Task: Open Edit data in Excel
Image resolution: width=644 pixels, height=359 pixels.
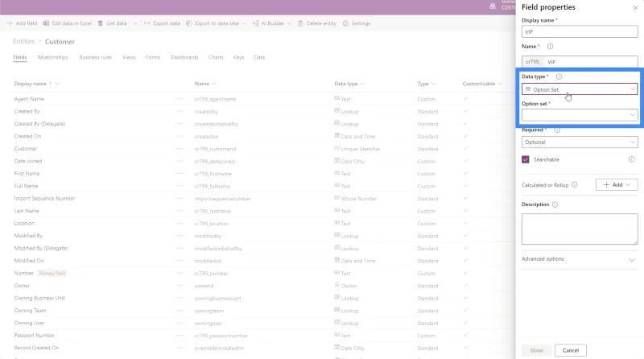Action: click(67, 23)
